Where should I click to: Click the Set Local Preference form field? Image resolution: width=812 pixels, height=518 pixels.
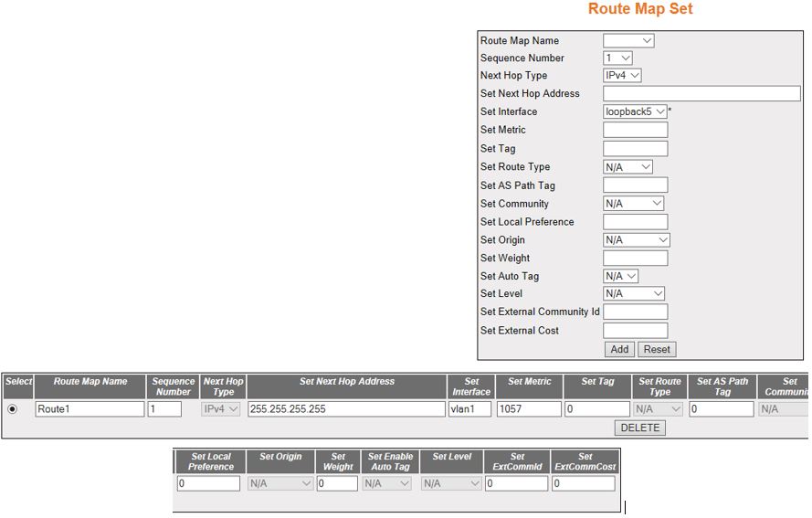(x=636, y=222)
